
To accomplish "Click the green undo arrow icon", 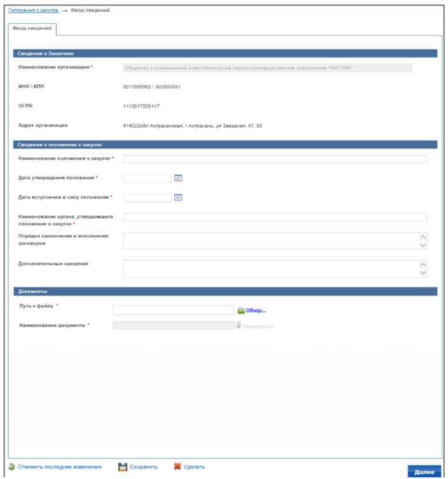I will (12, 466).
